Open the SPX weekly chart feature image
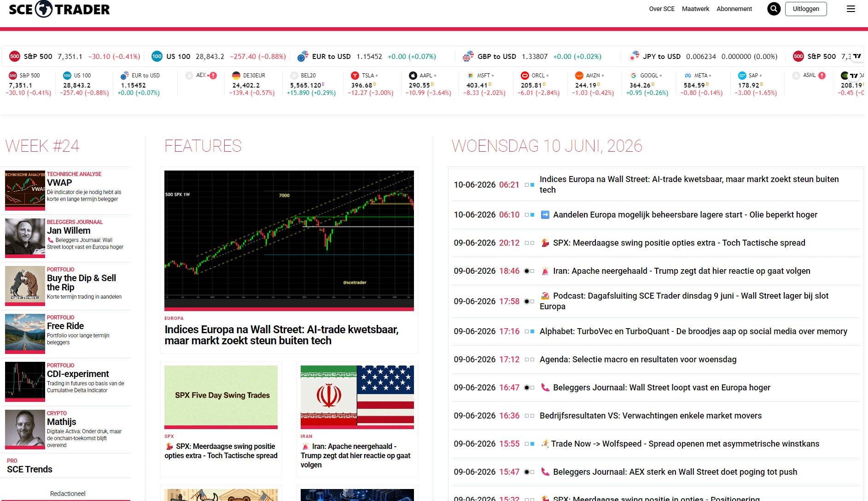 coord(289,240)
